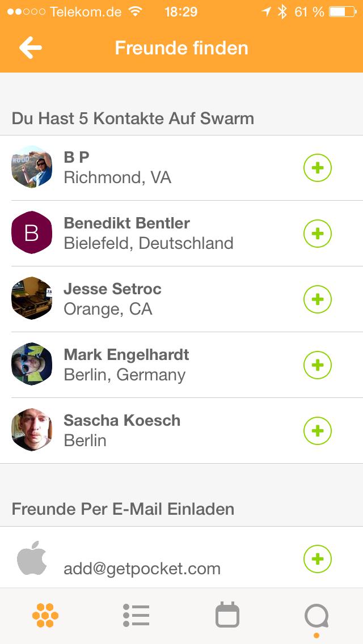363x644 pixels.
Task: Add Mark Engelhardt with the plus button
Action: pos(318,365)
